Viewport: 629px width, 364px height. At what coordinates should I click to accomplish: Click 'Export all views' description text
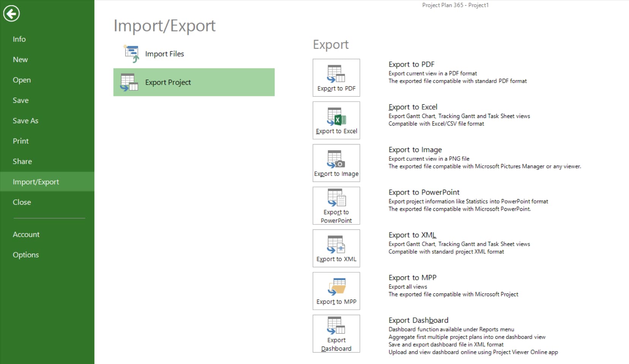[408, 287]
